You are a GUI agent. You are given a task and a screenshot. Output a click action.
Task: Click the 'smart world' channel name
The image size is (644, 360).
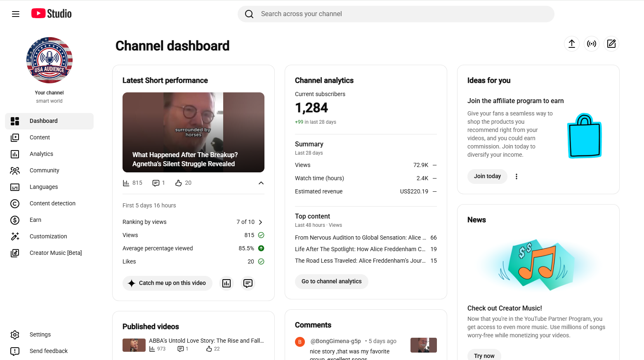tap(49, 101)
